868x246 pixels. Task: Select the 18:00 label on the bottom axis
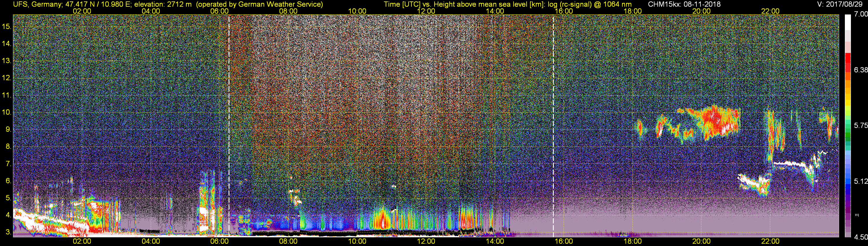pyautogui.click(x=633, y=241)
